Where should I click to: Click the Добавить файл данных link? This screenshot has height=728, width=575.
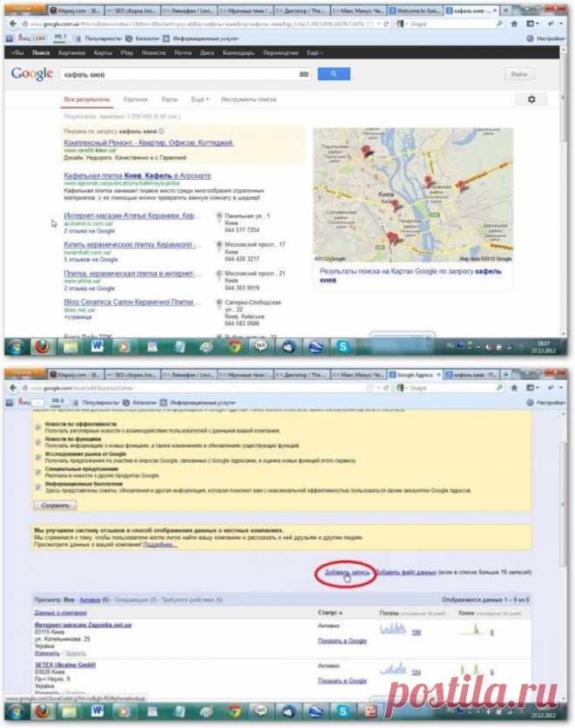pyautogui.click(x=405, y=572)
